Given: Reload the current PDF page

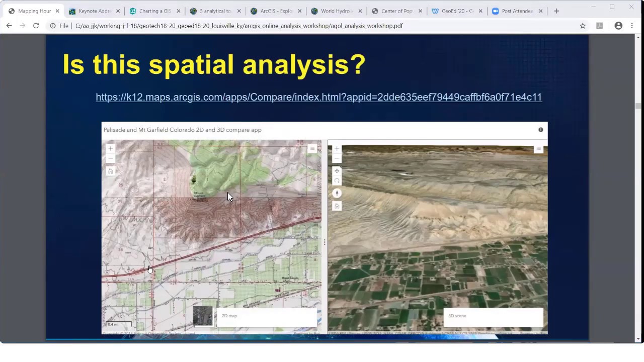Looking at the screenshot, I should [36, 26].
